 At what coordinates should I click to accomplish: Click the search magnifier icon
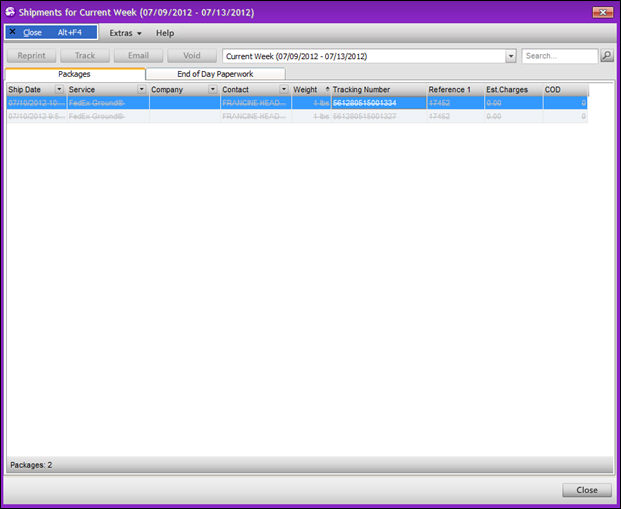[x=607, y=56]
